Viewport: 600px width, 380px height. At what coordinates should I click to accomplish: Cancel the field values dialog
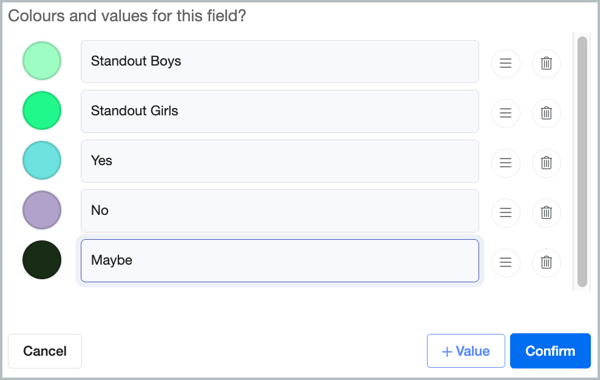[45, 351]
